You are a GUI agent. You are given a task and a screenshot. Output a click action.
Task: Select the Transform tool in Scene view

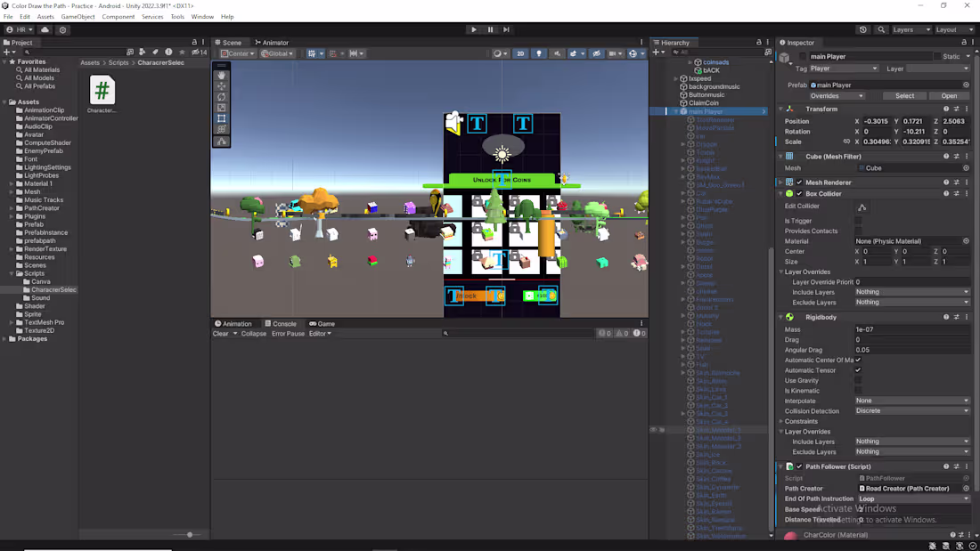(x=221, y=129)
